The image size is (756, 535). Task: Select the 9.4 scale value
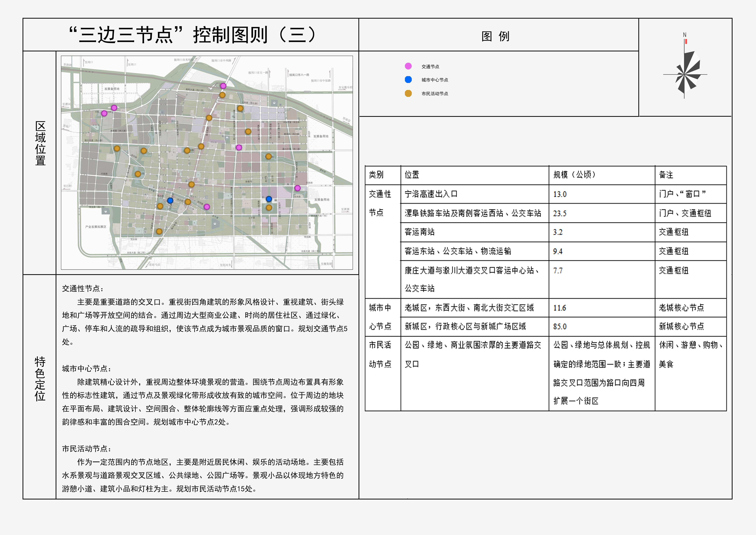(x=558, y=252)
